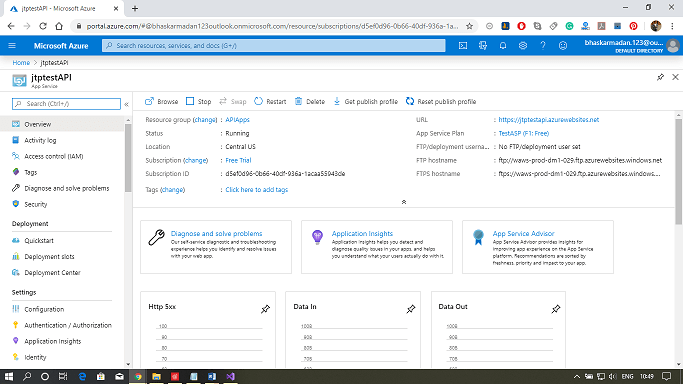
Task: Open the jtptestapi.azurewebsites.net URL
Action: point(549,120)
